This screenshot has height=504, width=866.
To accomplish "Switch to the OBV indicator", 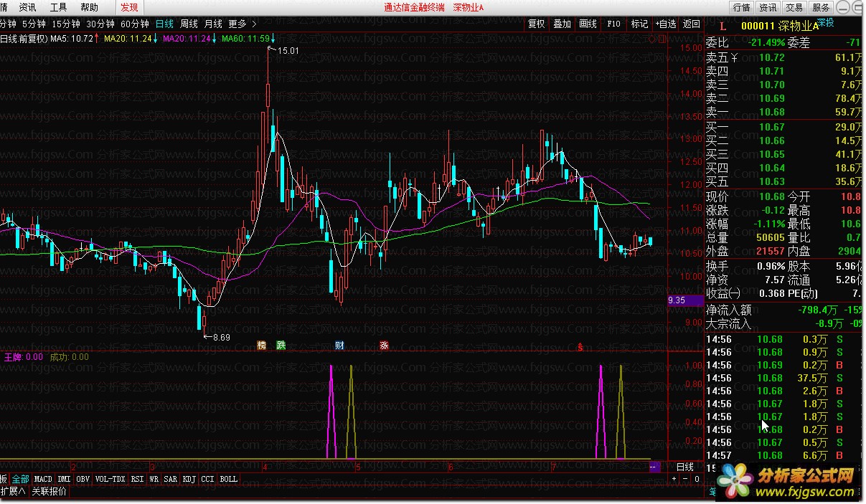I will pyautogui.click(x=83, y=479).
